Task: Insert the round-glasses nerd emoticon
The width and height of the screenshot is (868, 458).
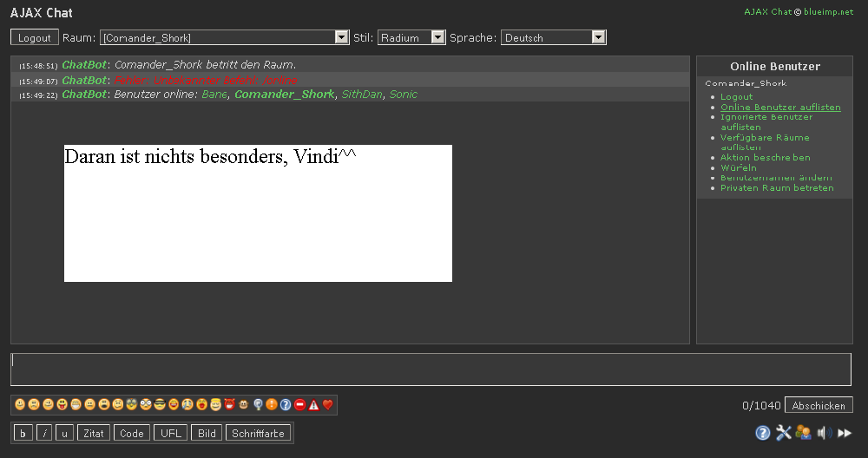Action: [146, 405]
